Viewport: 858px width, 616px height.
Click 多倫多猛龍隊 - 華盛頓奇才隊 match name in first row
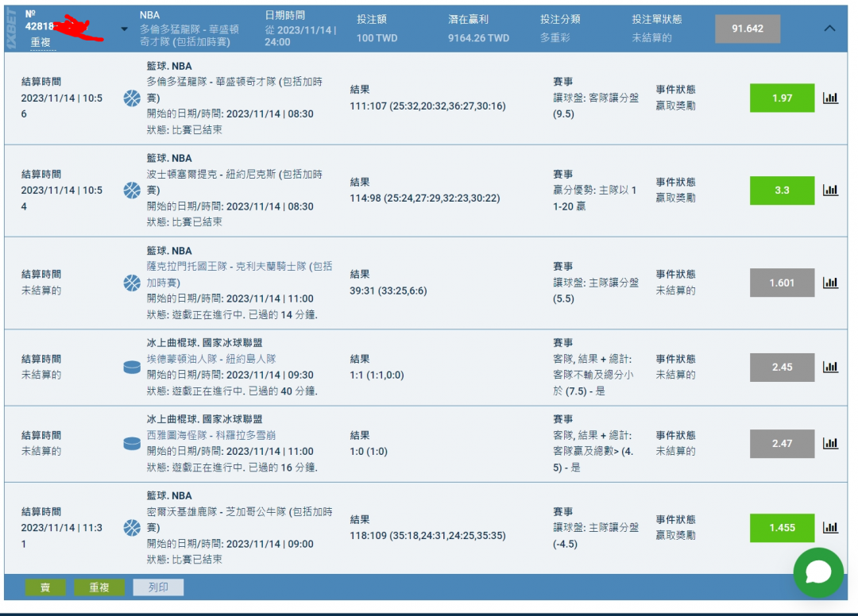point(234,90)
